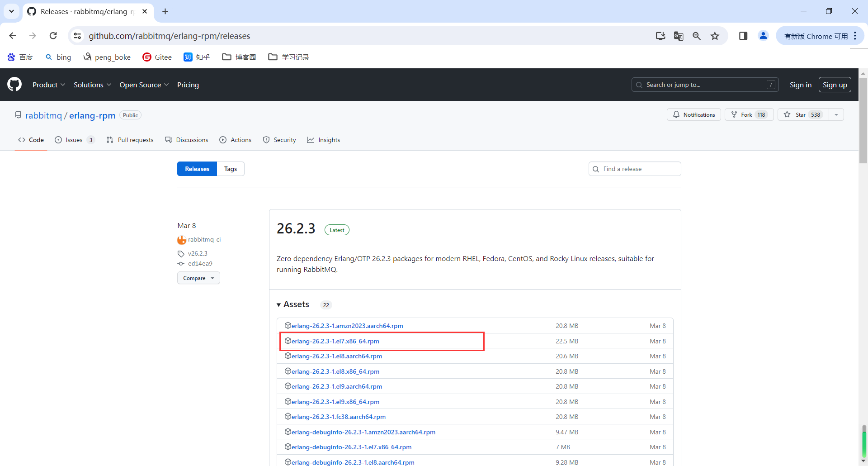This screenshot has width=868, height=466.
Task: Open the Gitee bookmark
Action: coord(157,57)
